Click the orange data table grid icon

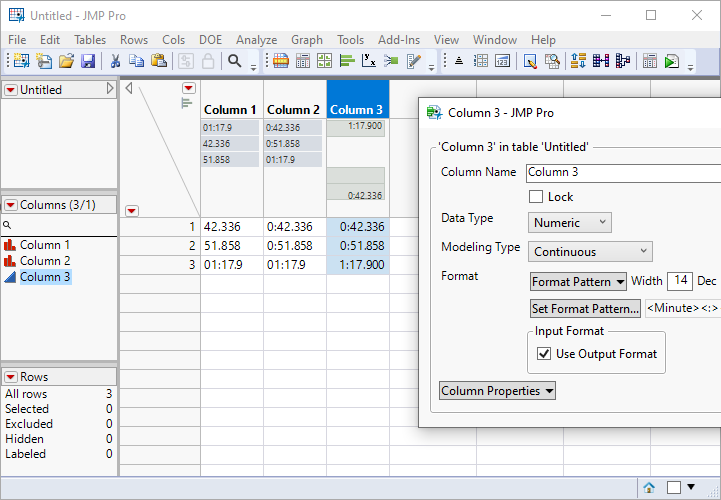(280, 61)
